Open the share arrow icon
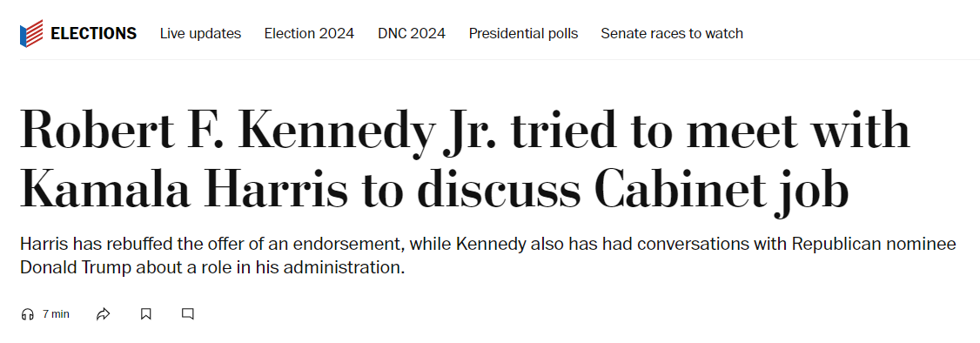The image size is (980, 343). 103,314
